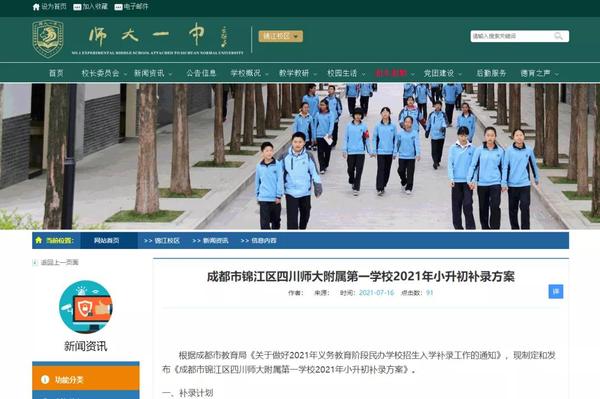The height and width of the screenshot is (399, 600).
Task: Open the 教学教研 nav item
Action: point(294,73)
